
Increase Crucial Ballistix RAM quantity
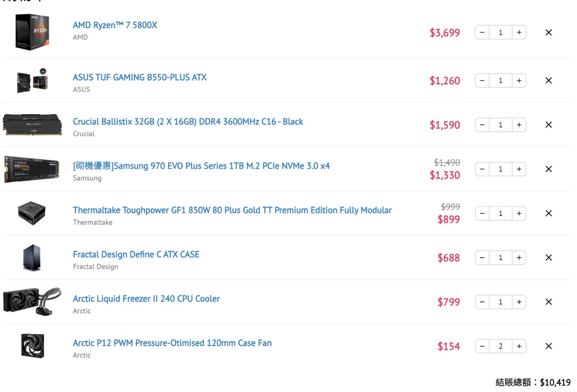(519, 125)
